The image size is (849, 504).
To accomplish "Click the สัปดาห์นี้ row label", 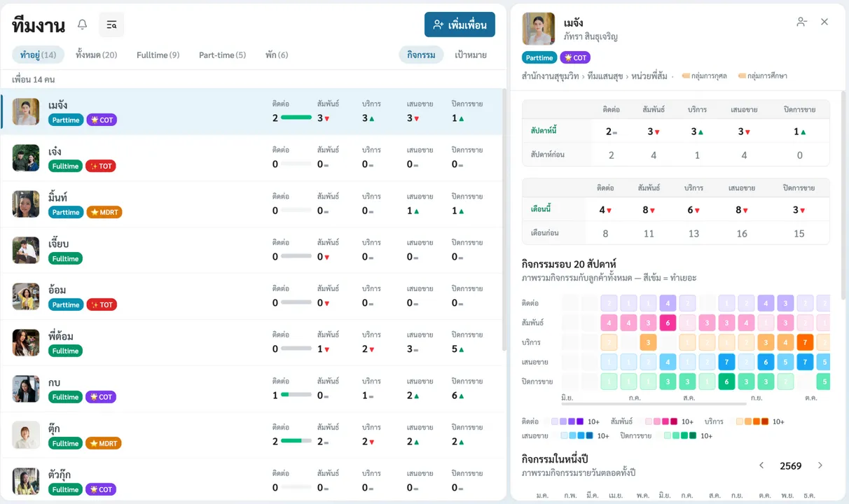I will (544, 131).
